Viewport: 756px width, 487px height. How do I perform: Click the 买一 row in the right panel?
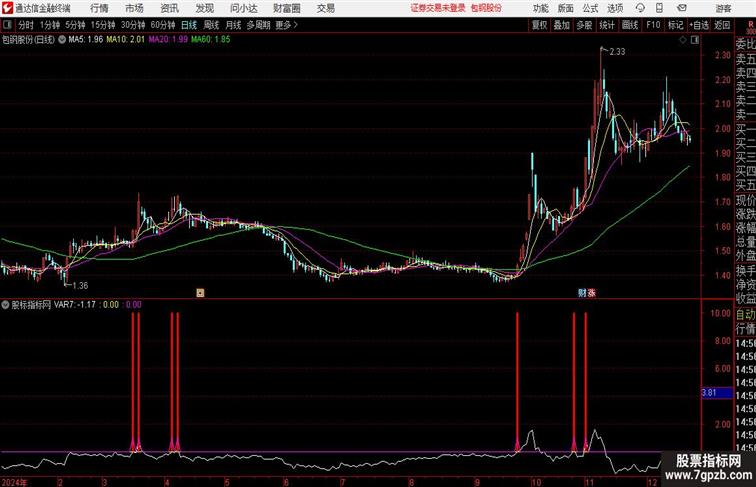coord(745,129)
